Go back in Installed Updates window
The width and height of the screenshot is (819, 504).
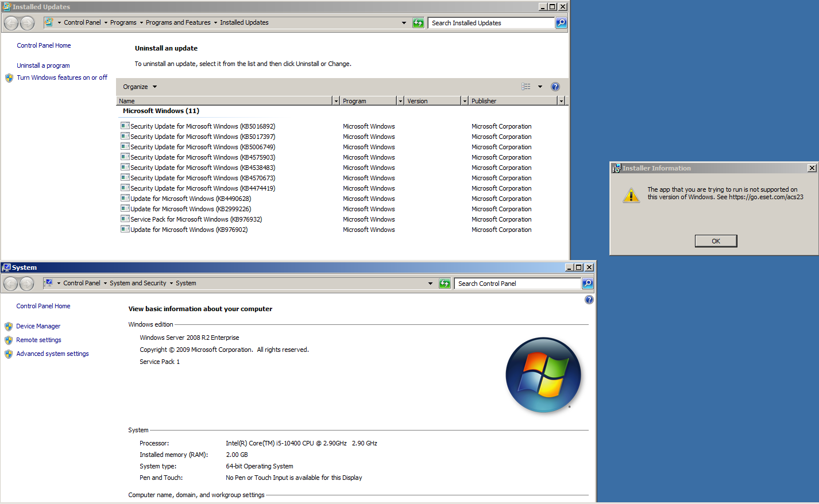11,23
